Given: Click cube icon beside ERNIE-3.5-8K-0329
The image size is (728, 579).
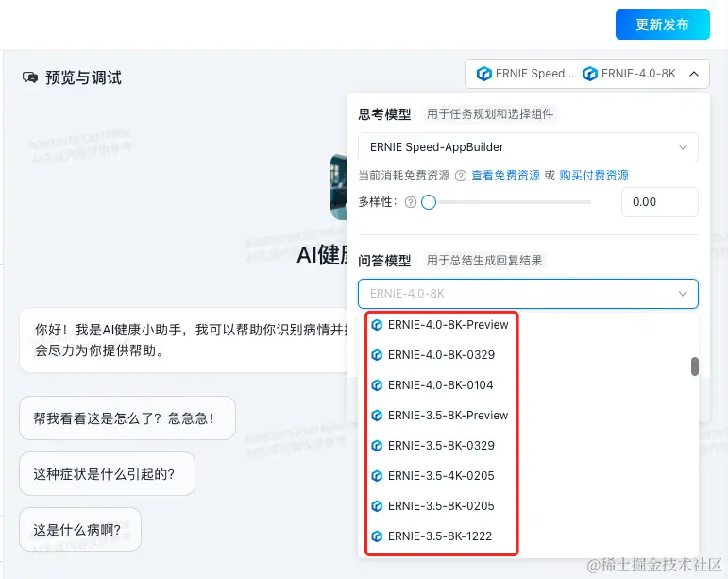Looking at the screenshot, I should pyautogui.click(x=377, y=446).
